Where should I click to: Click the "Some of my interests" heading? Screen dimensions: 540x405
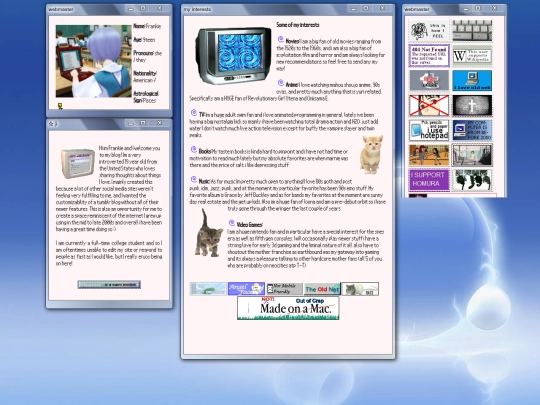[x=298, y=25]
